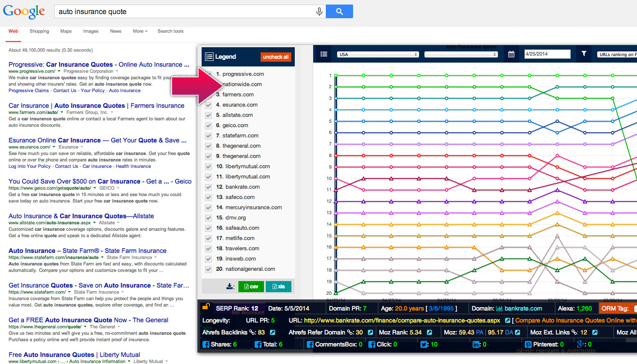The width and height of the screenshot is (637, 364).
Task: Toggle the bankrate.com legend checkbox
Action: (x=208, y=187)
